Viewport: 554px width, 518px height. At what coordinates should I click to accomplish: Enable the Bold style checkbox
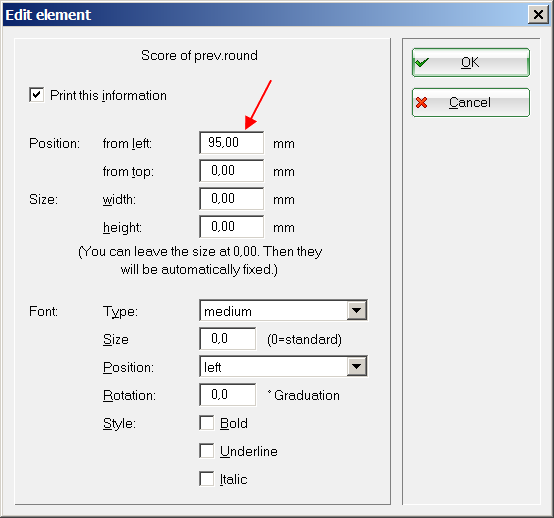[207, 423]
